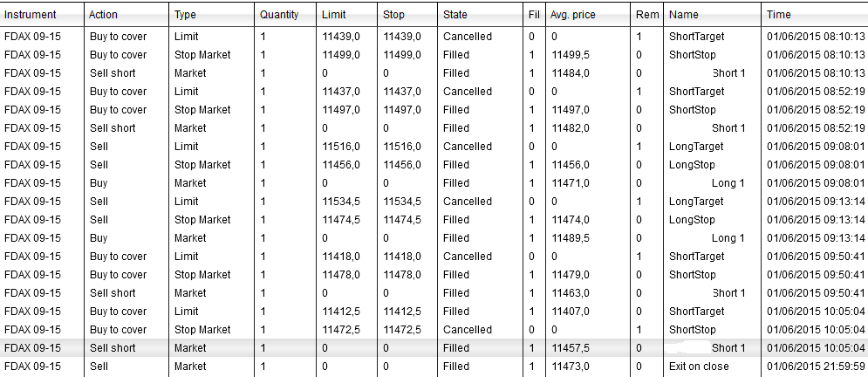Click the average price 11457,5 cell
Image resolution: width=868 pixels, height=377 pixels.
click(x=571, y=348)
